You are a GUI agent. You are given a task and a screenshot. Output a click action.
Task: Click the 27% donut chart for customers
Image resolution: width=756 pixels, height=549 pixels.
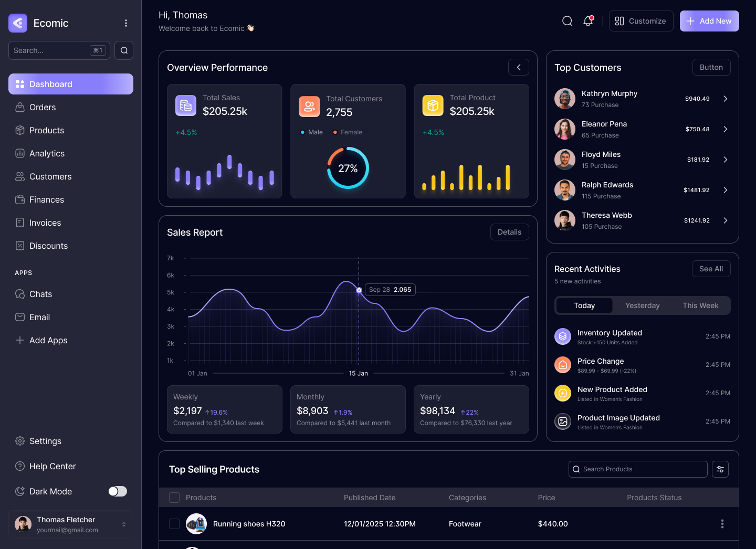(348, 168)
